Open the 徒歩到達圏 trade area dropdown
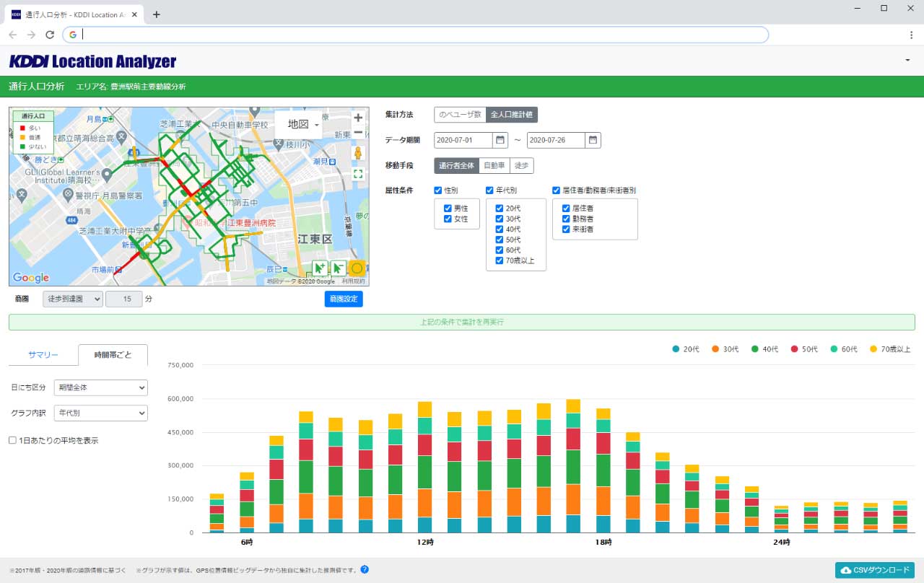Screen dimensions: 924x583 pyautogui.click(x=73, y=299)
